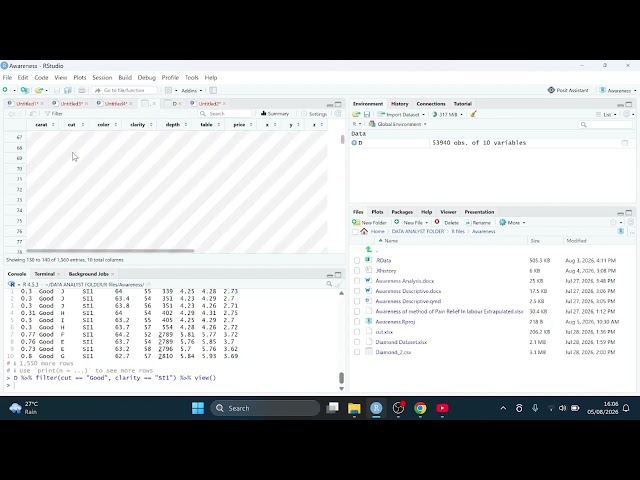Screen dimensions: 640x480
Task: Click the Background Jobs tab
Action: 88,274
